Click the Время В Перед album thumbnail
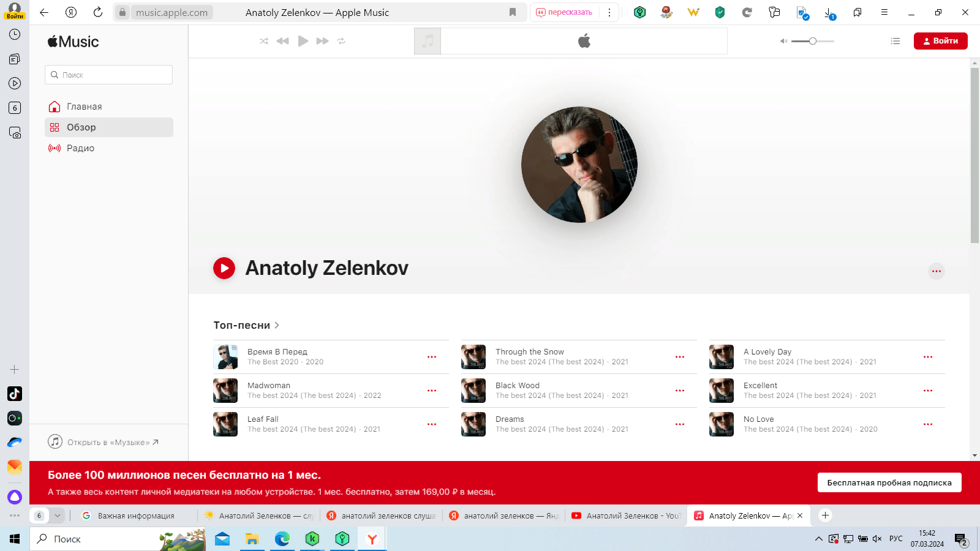Image resolution: width=980 pixels, height=551 pixels. 225,357
